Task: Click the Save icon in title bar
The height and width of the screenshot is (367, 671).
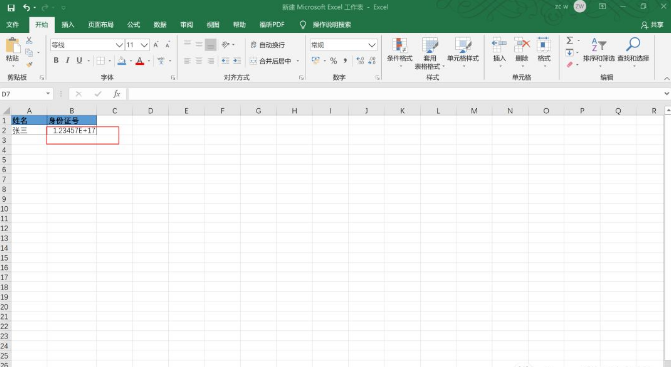Action: (11, 7)
